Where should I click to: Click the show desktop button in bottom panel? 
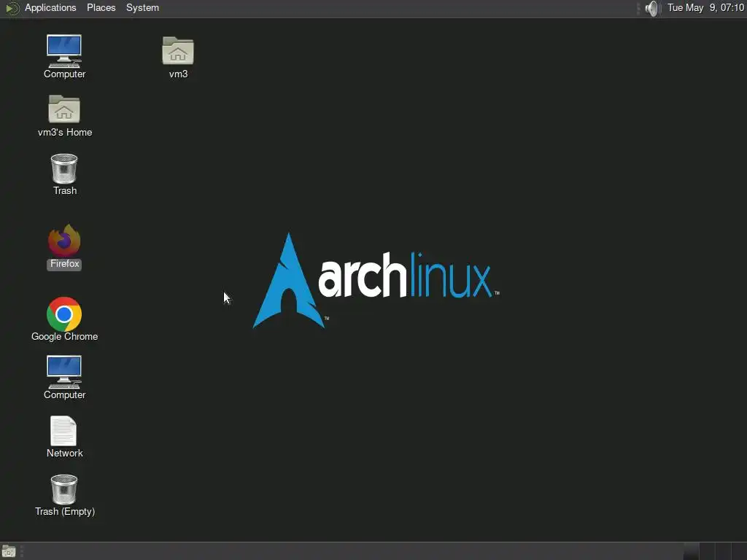[x=9, y=551]
